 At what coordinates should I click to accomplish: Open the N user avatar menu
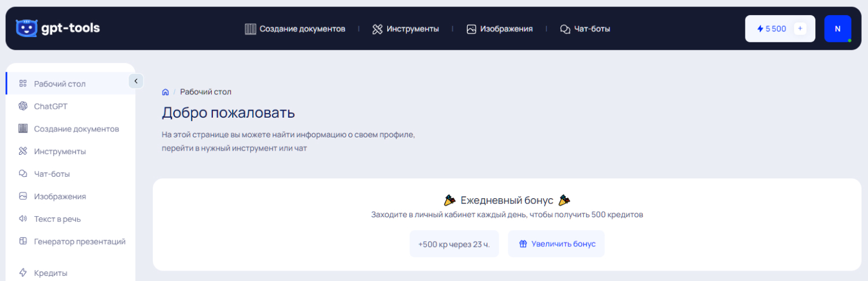point(838,28)
